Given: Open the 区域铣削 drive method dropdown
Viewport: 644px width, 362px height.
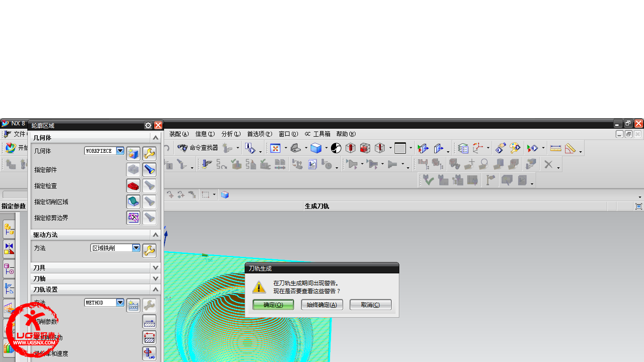Looking at the screenshot, I should [x=136, y=248].
